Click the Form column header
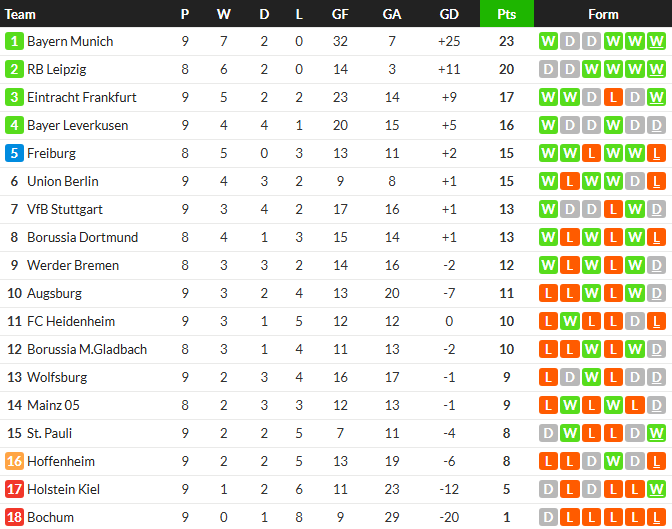 [603, 14]
